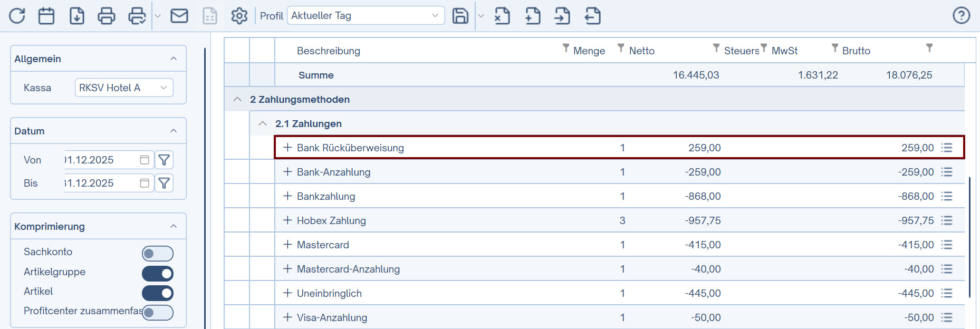980x329 pixels.
Task: Expand the Hobex Zahlung row
Action: 287,220
